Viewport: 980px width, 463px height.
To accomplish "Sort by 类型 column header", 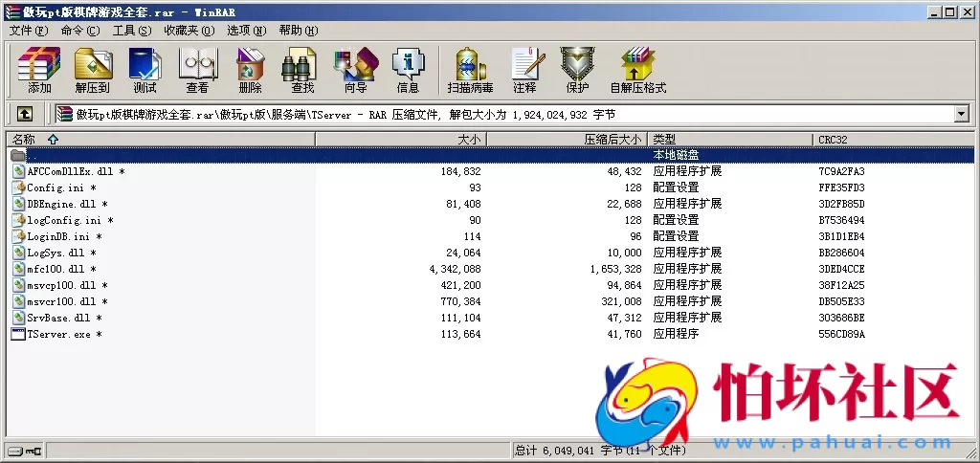I will pos(731,140).
